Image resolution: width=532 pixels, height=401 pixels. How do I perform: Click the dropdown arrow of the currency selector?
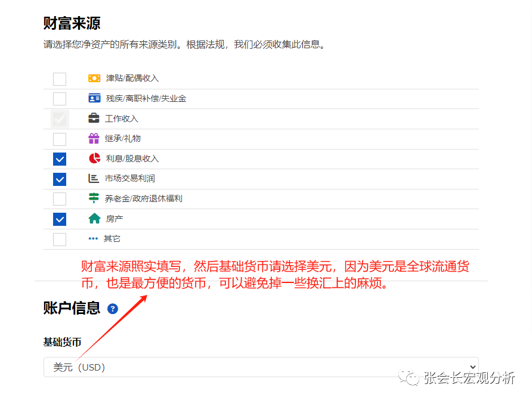coord(474,367)
